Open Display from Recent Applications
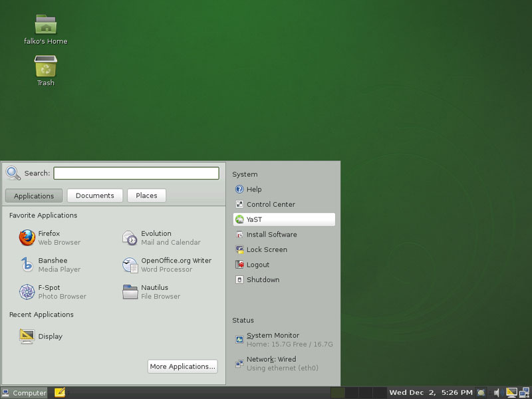This screenshot has height=399, width=532. pos(41,336)
